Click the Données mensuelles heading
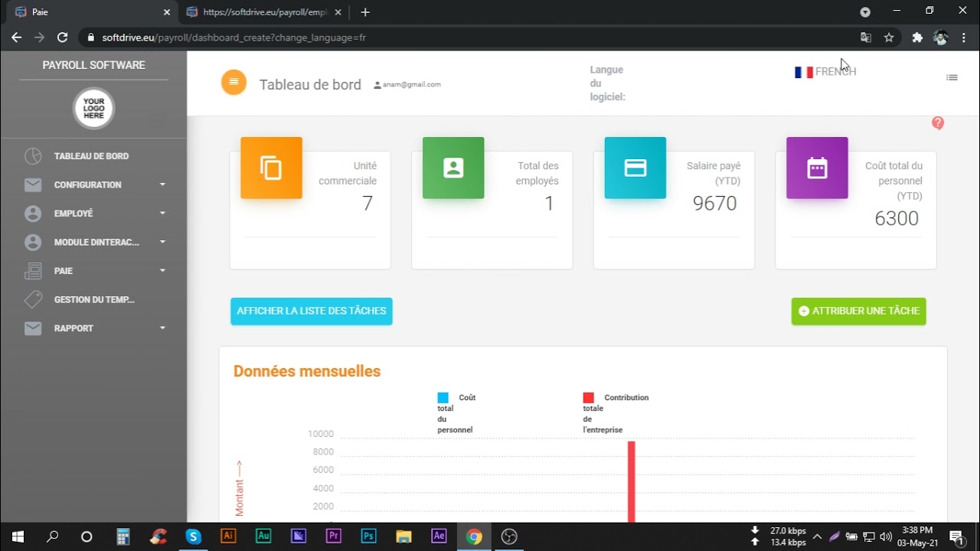Screen dimensions: 980x551 click(307, 371)
